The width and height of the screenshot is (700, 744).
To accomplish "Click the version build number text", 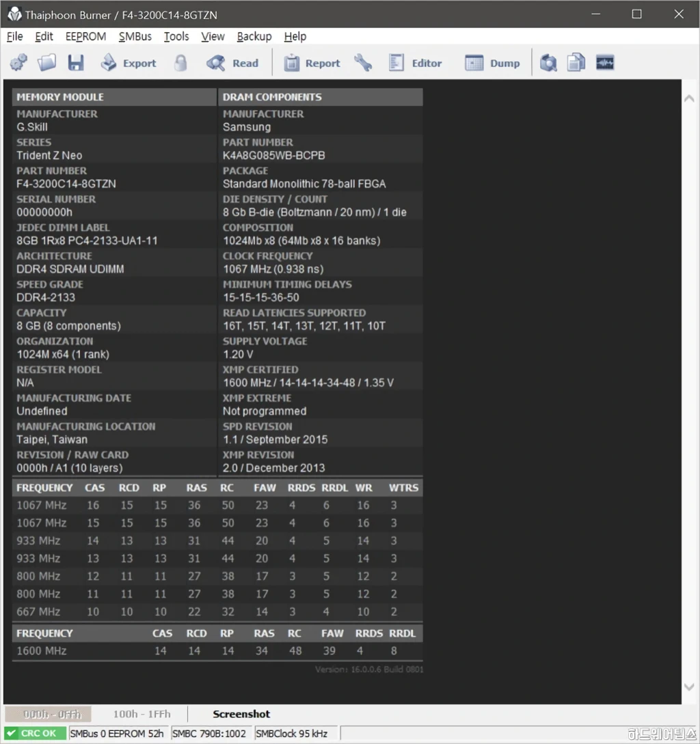I will 369,669.
